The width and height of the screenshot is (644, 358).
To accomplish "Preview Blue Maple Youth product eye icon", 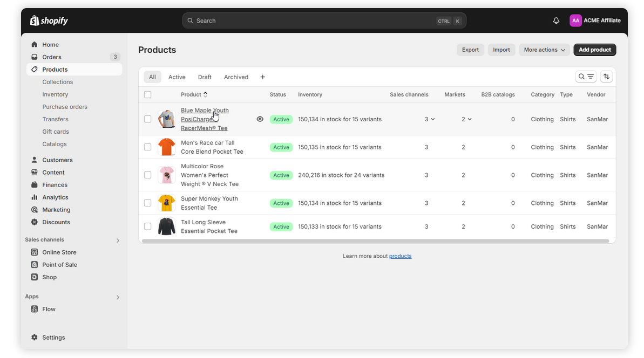I will [x=260, y=119].
